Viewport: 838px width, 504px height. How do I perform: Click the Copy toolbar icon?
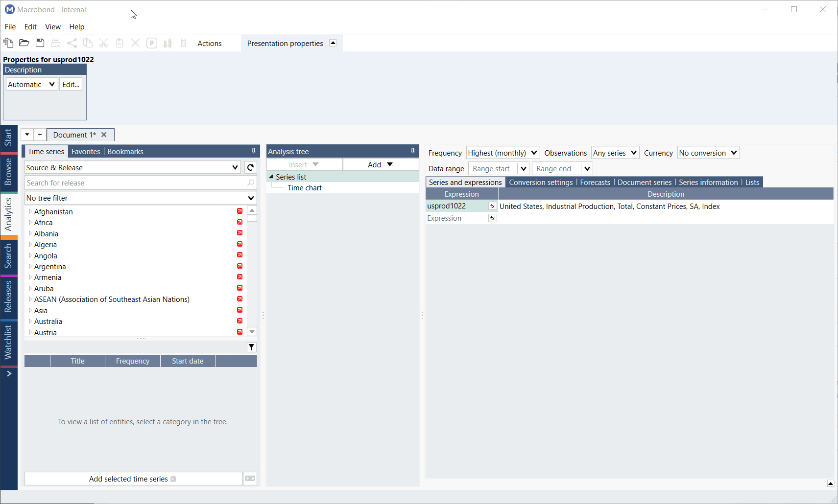click(x=88, y=43)
